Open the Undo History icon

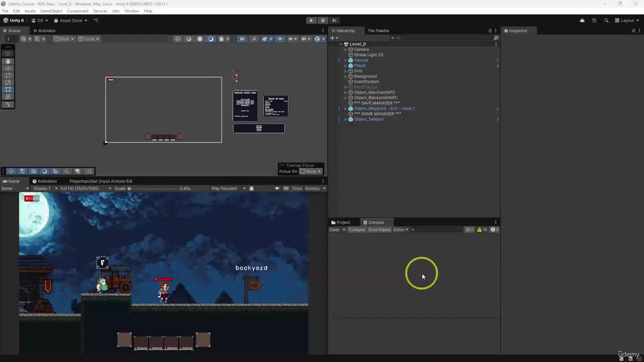[x=594, y=21]
